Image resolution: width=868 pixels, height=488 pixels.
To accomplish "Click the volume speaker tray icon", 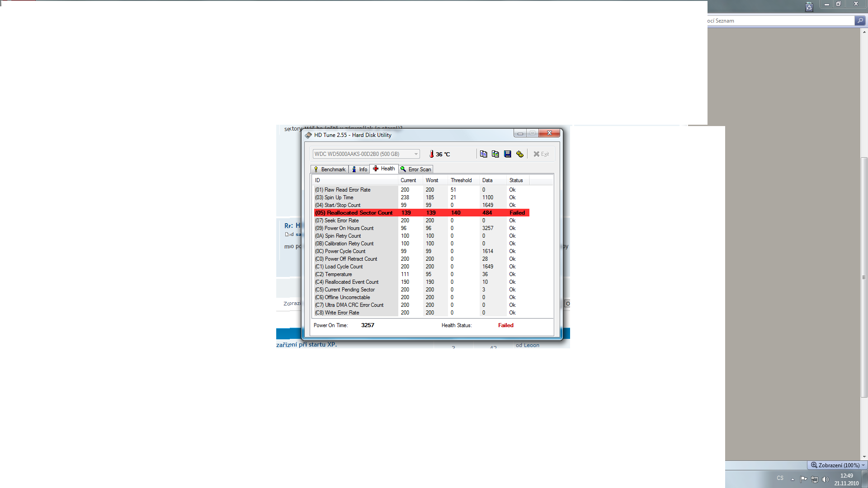I will (x=826, y=479).
